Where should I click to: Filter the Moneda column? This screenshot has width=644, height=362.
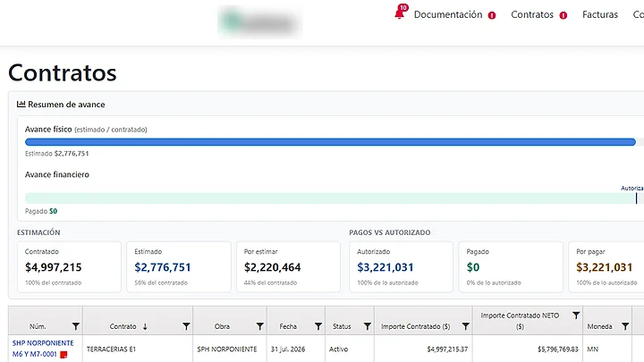625,326
